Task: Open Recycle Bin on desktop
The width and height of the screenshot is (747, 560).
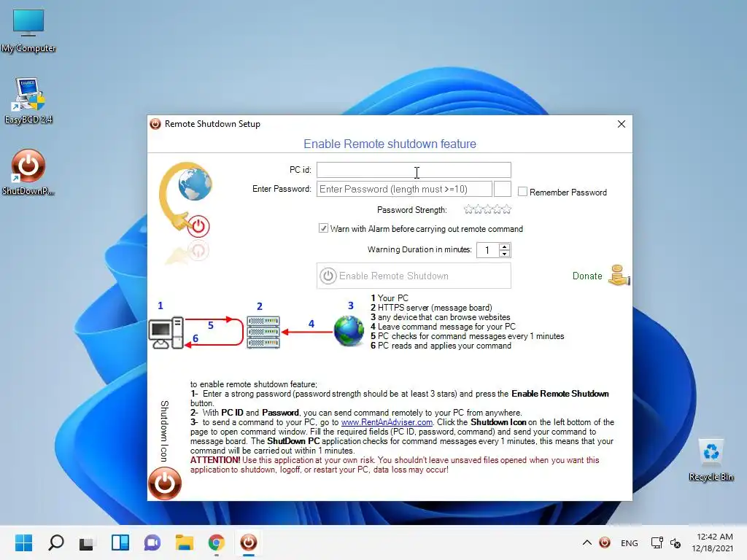Action: 711,460
